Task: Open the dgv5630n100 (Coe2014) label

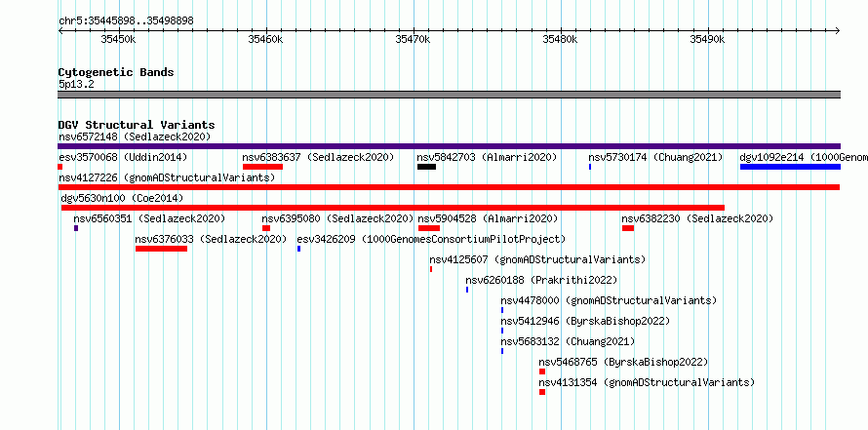Action: [122, 198]
